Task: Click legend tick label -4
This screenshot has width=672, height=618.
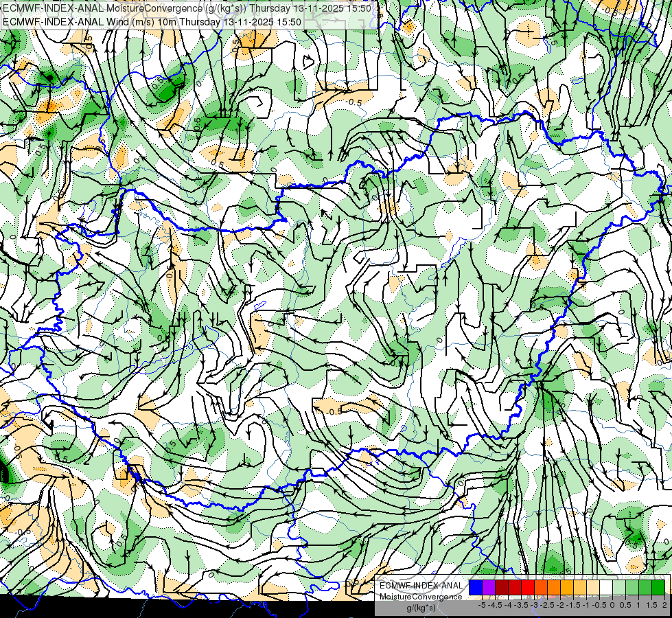Action: [508, 605]
